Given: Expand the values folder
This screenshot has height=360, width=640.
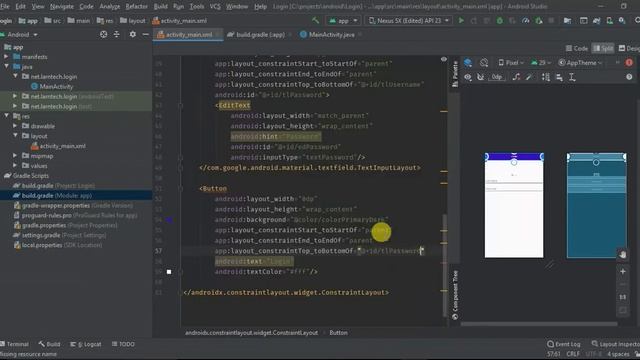Looking at the screenshot, I should (15, 165).
